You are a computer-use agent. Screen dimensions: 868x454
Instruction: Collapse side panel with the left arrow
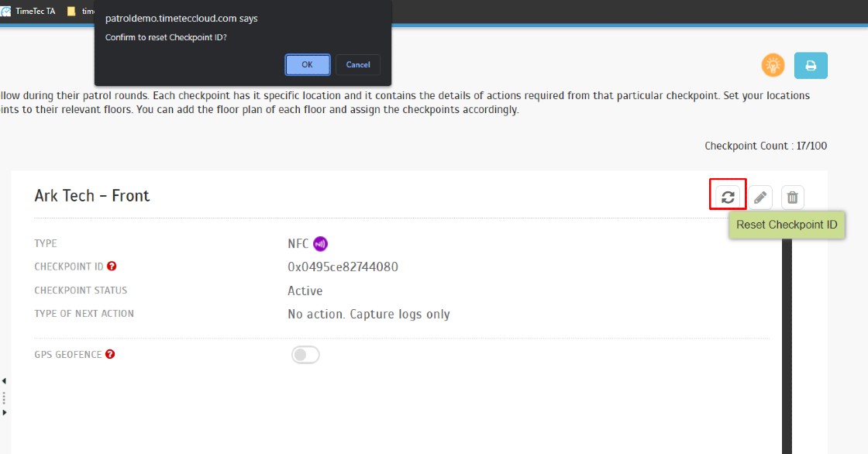point(4,381)
